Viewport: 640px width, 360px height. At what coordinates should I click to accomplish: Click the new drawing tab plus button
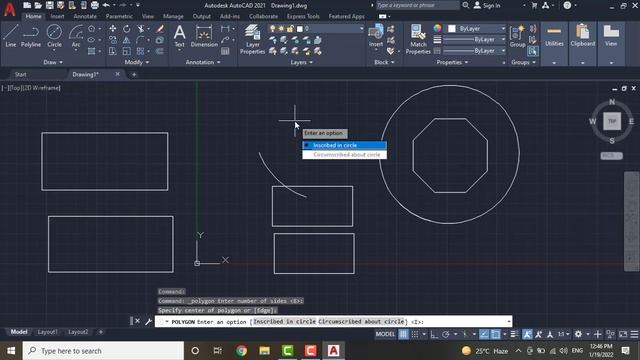click(134, 74)
